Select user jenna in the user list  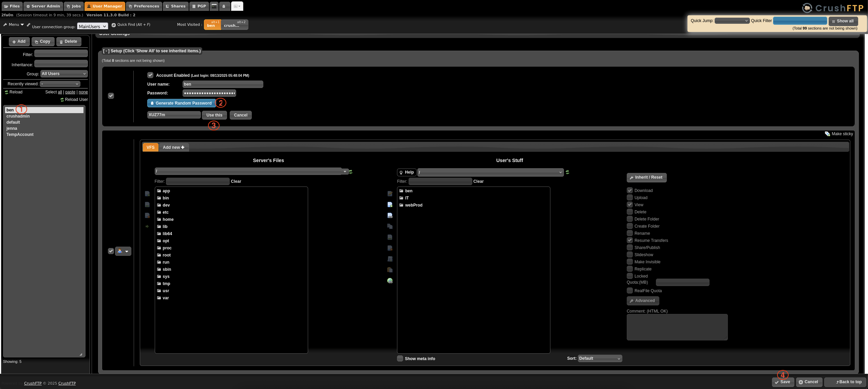coord(44,128)
